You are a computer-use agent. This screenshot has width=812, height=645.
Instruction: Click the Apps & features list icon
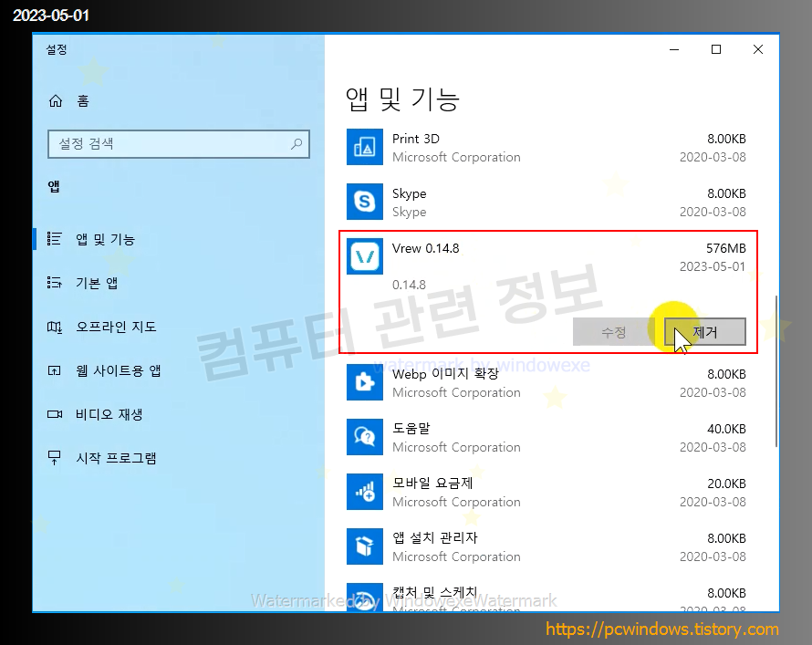pos(55,239)
